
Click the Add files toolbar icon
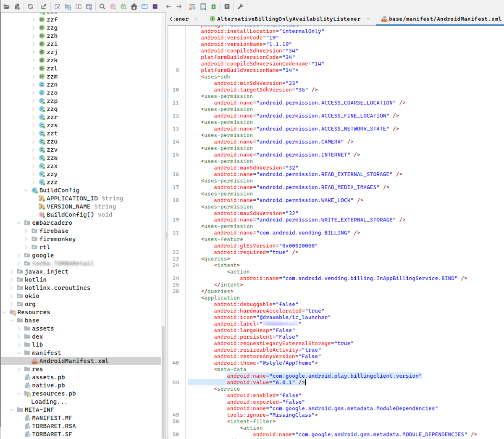[17, 7]
